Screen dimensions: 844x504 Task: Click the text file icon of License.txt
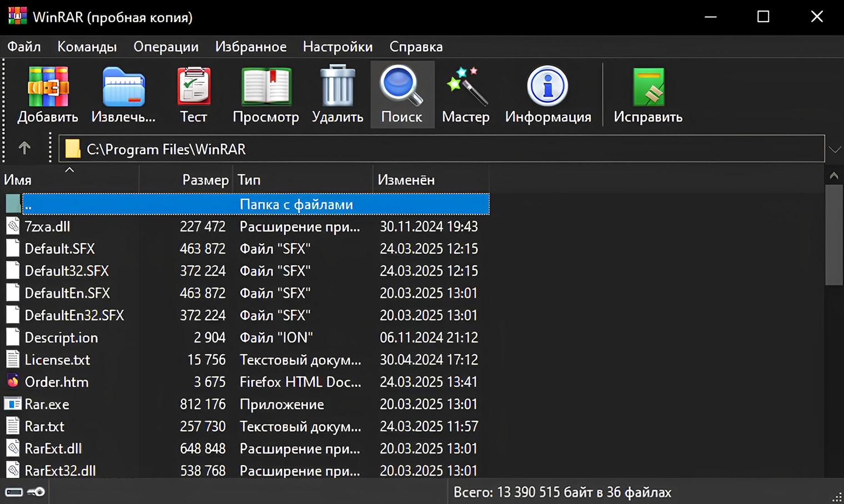pyautogui.click(x=13, y=359)
